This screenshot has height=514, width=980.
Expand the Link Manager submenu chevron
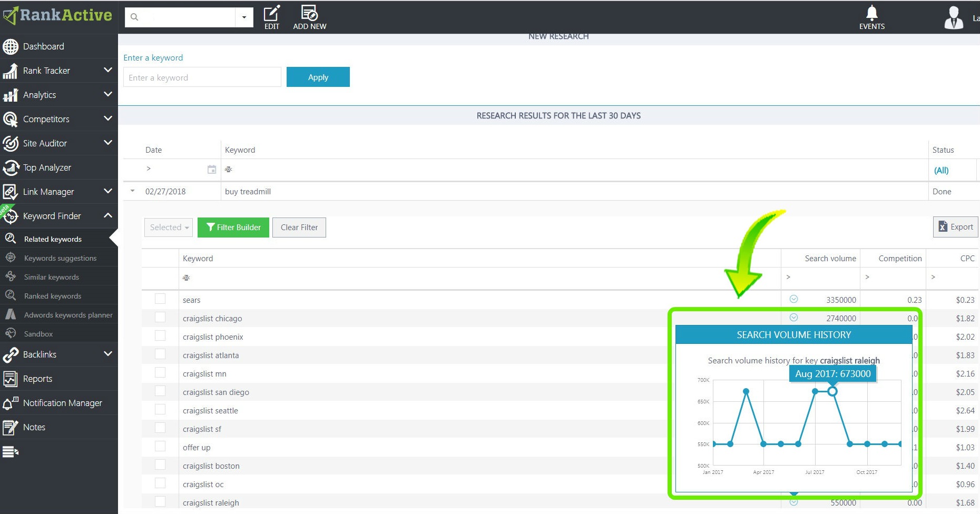coord(108,191)
